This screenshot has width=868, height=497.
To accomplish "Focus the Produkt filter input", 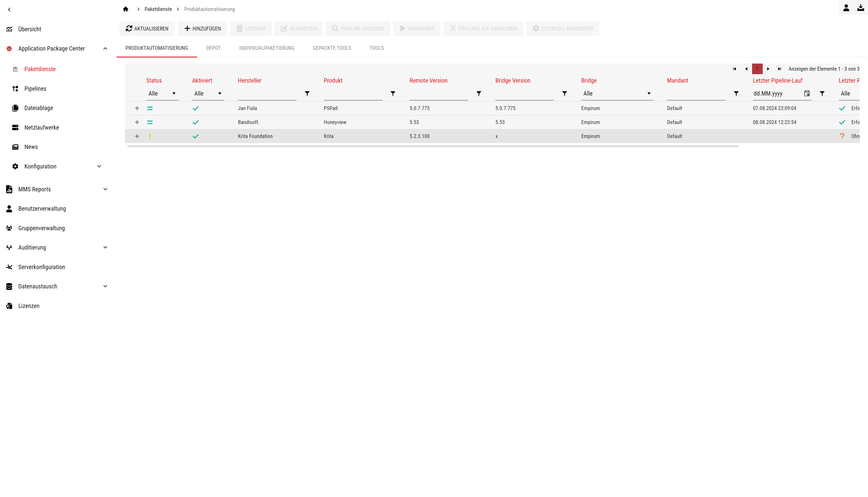I will coord(353,94).
